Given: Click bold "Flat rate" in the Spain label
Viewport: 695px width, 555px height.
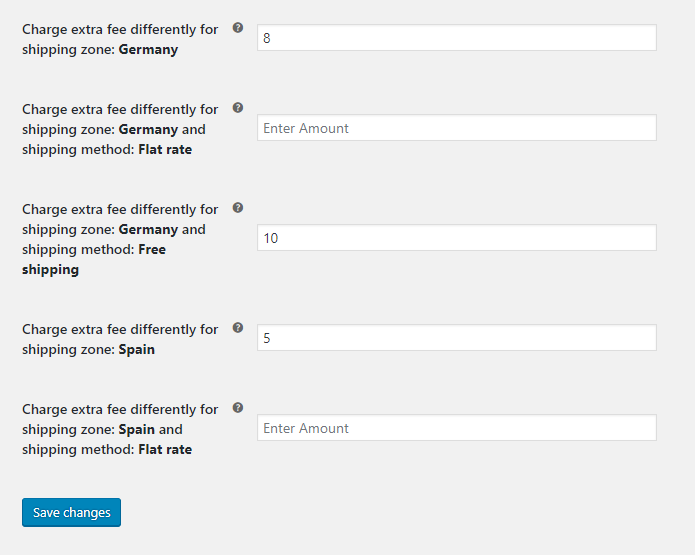Looking at the screenshot, I should click(165, 450).
